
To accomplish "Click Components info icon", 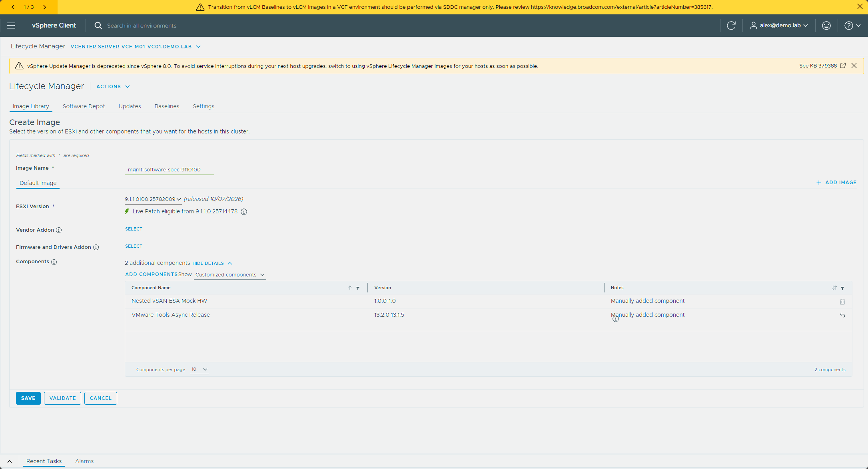I will (54, 262).
